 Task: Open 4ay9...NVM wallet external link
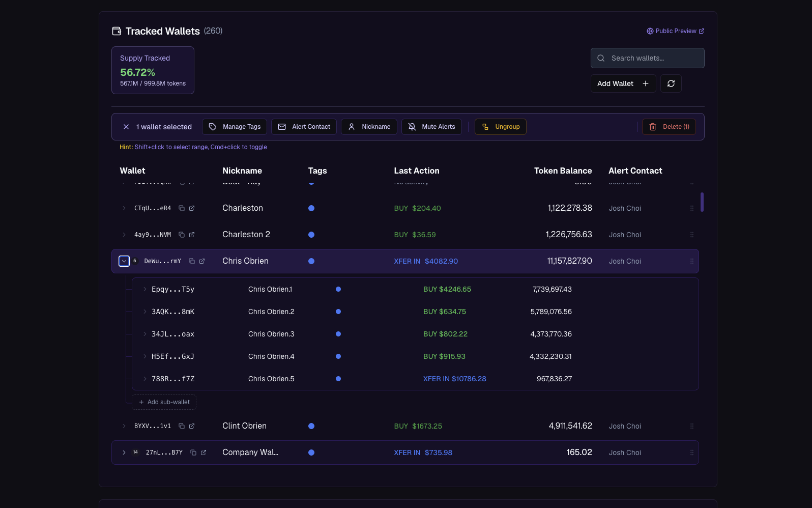[192, 235]
